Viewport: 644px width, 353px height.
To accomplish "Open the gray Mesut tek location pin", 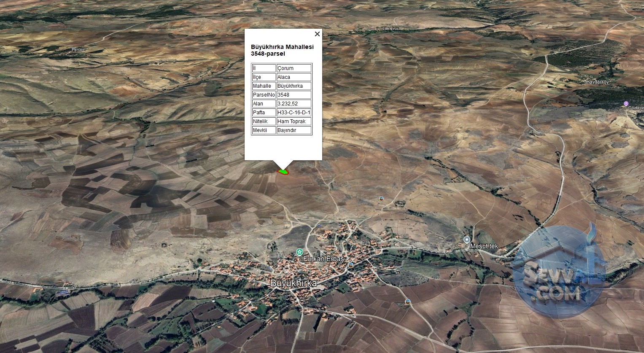I will coord(466,240).
